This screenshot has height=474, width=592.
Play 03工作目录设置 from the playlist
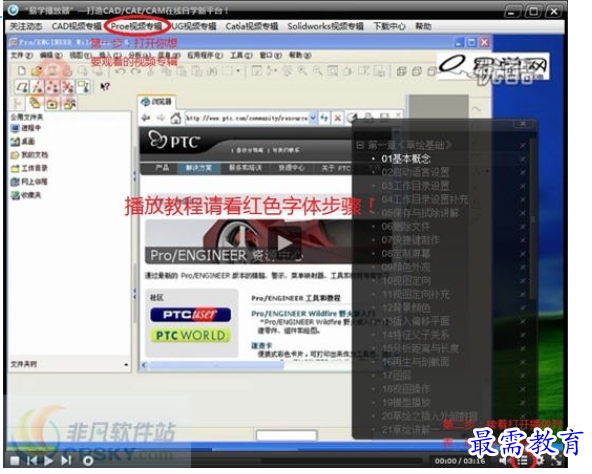pyautogui.click(x=415, y=186)
